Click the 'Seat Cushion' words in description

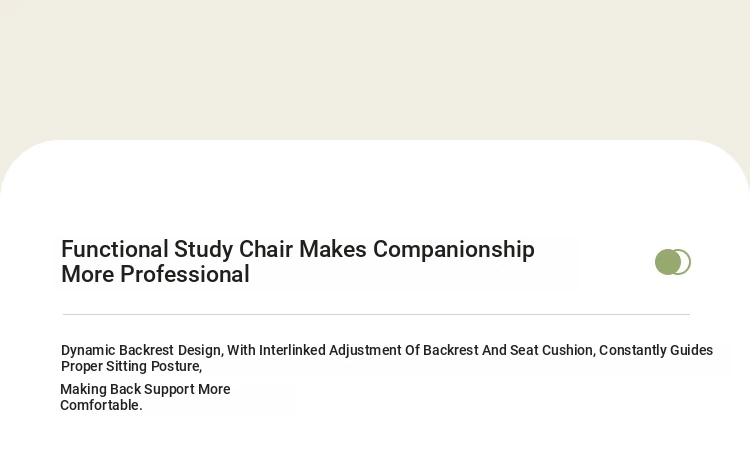point(551,350)
